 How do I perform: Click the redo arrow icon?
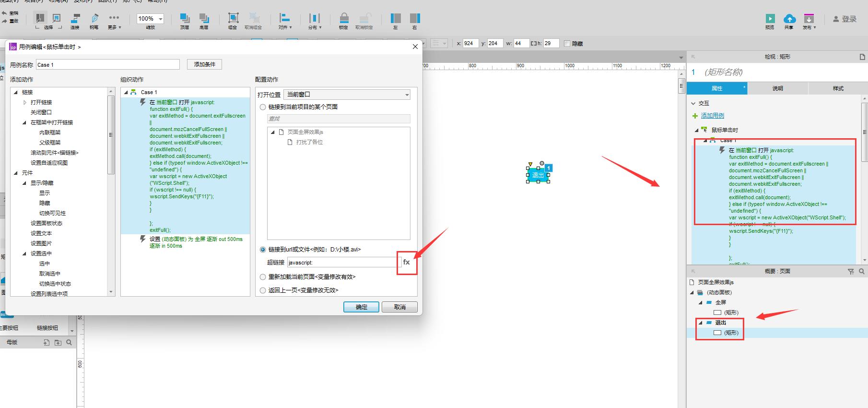click(x=4, y=21)
